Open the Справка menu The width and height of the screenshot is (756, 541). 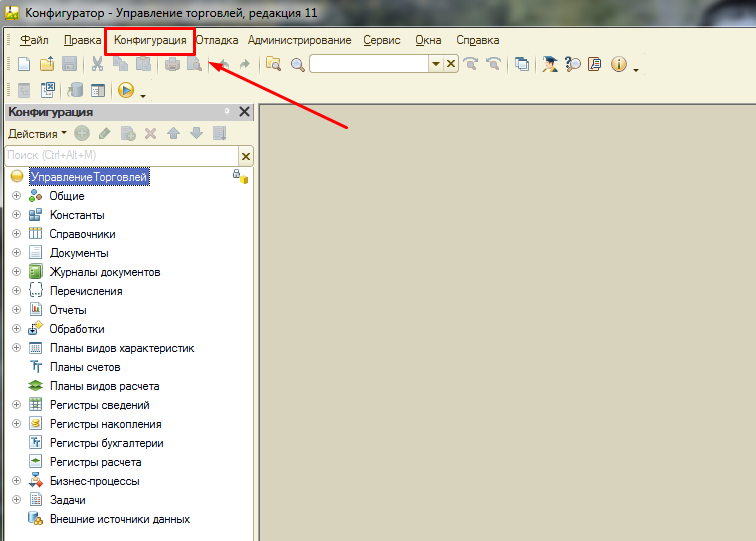pos(478,40)
